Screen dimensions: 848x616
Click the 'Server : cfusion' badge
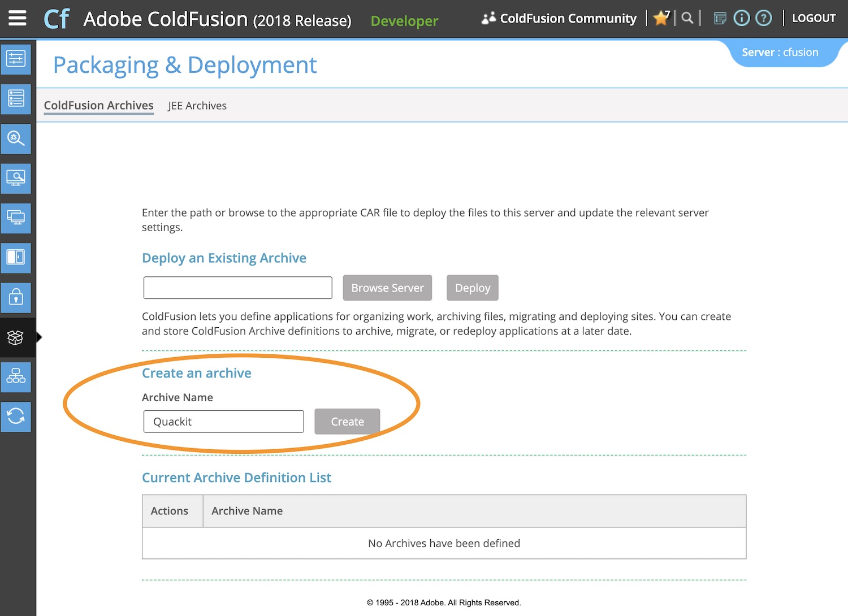(x=780, y=52)
